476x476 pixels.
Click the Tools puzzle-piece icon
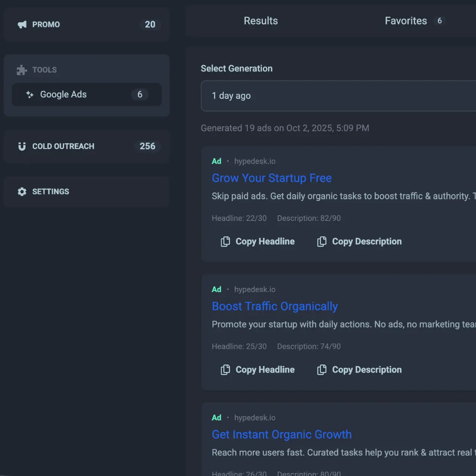21,70
